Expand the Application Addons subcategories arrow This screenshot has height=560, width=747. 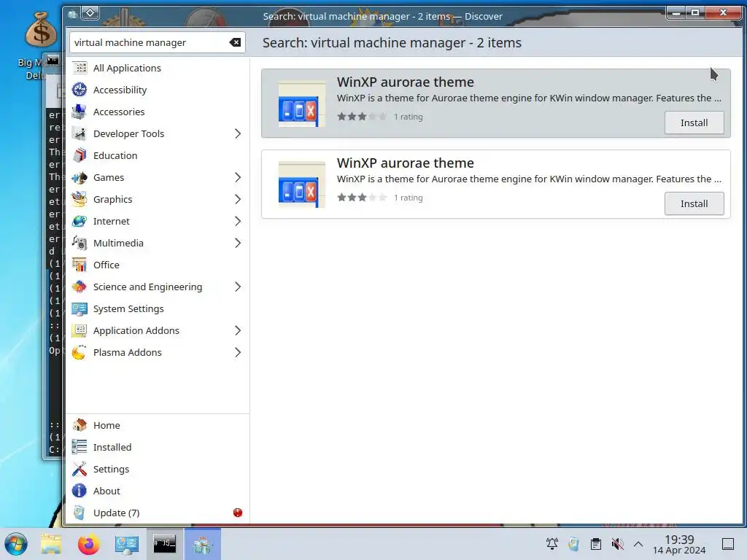click(x=237, y=330)
